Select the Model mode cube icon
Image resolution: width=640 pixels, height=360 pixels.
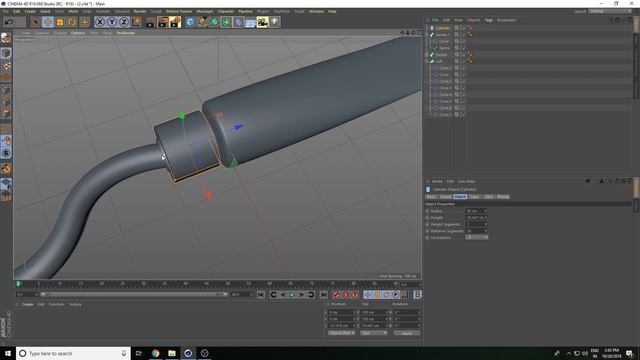tap(6, 53)
